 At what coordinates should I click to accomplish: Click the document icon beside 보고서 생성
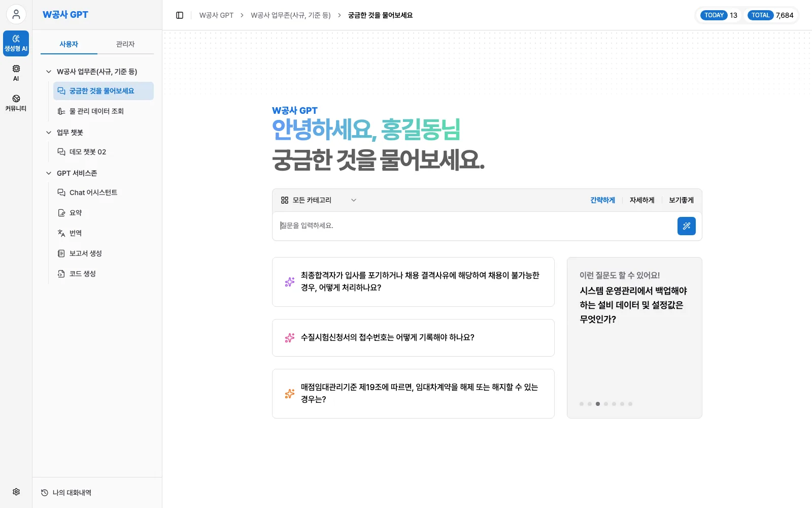(61, 253)
